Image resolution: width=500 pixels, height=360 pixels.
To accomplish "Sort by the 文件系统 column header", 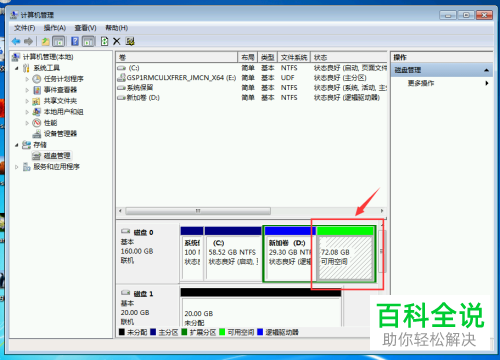I will [294, 57].
